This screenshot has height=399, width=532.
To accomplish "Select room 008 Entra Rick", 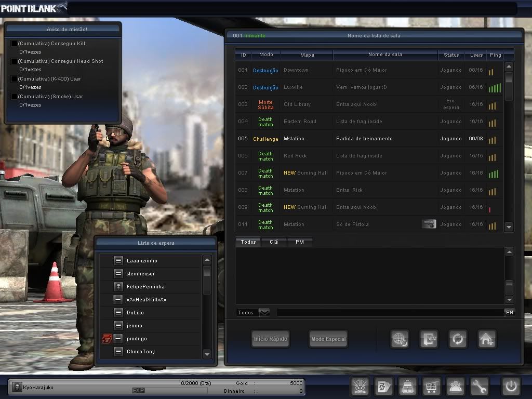I will click(369, 190).
